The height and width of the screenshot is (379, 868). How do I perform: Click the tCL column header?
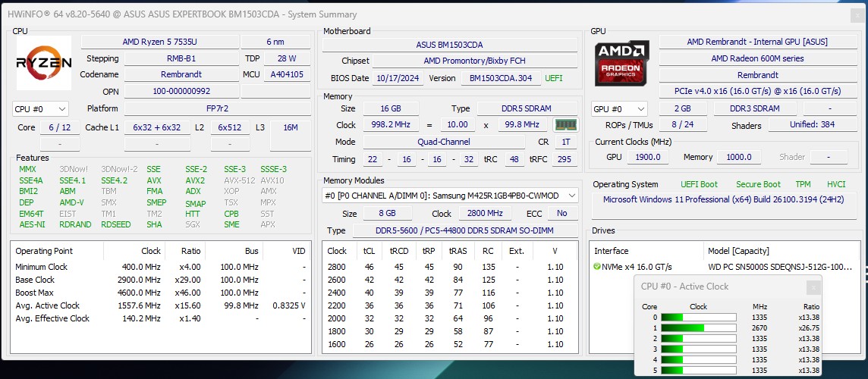click(x=369, y=251)
